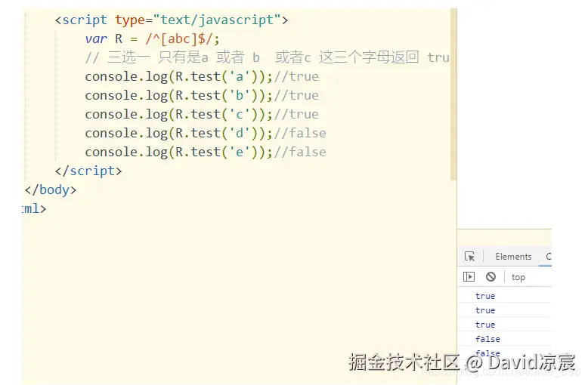Click the console.log(R.test('b')) code line
This screenshot has width=588, height=385.
(x=202, y=96)
